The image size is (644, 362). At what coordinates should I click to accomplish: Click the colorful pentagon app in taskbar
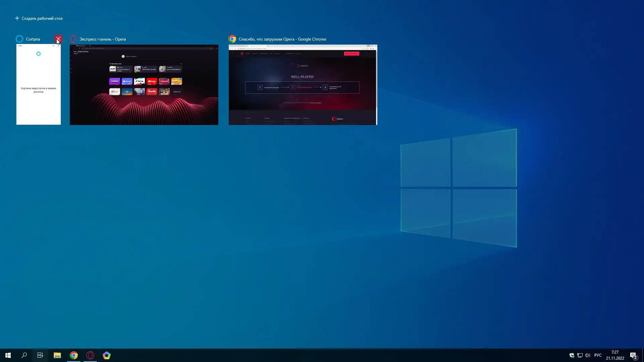tap(107, 355)
